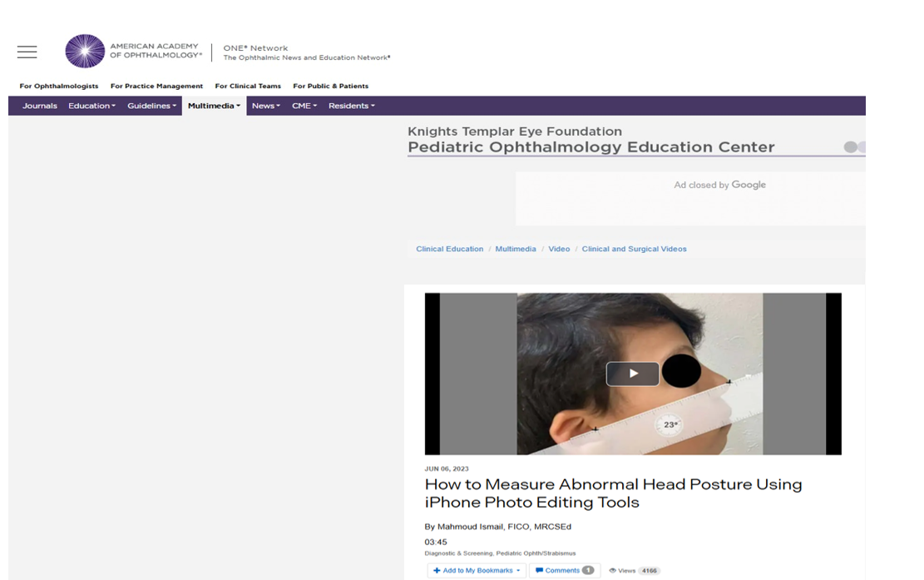The image size is (924, 580).
Task: Open the Journals menu item
Action: pos(39,107)
